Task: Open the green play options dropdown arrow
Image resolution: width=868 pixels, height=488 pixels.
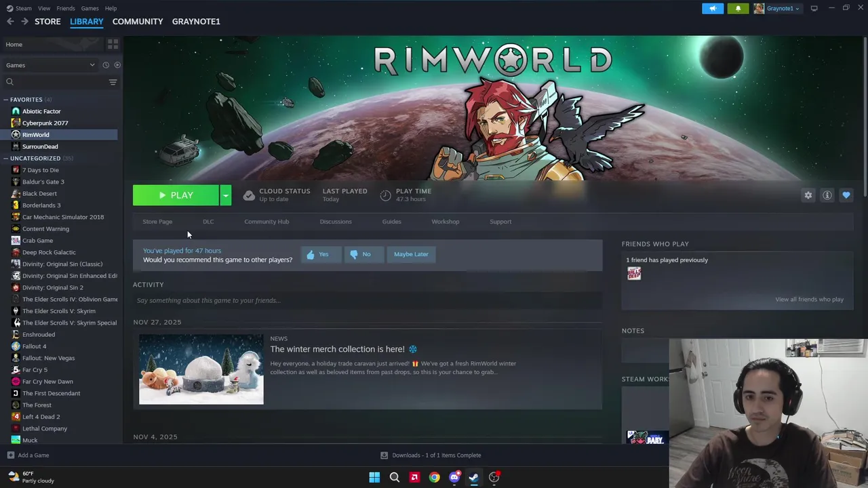Action: [226, 195]
